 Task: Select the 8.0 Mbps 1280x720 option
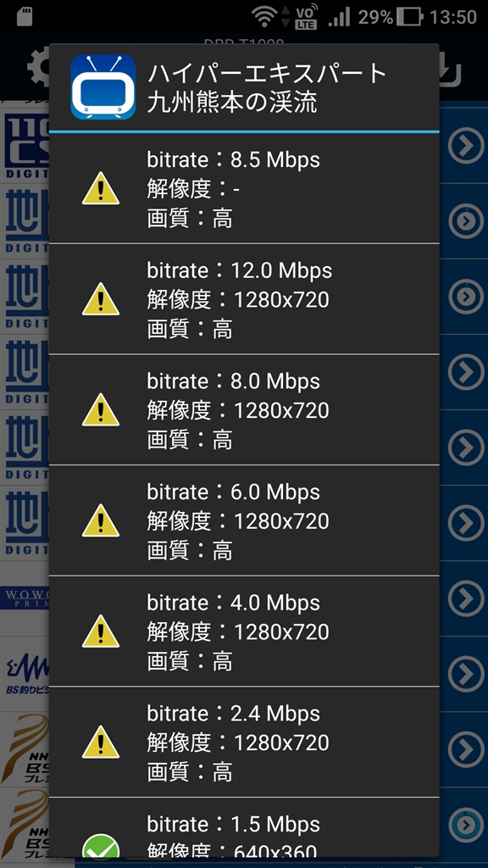pos(244,409)
